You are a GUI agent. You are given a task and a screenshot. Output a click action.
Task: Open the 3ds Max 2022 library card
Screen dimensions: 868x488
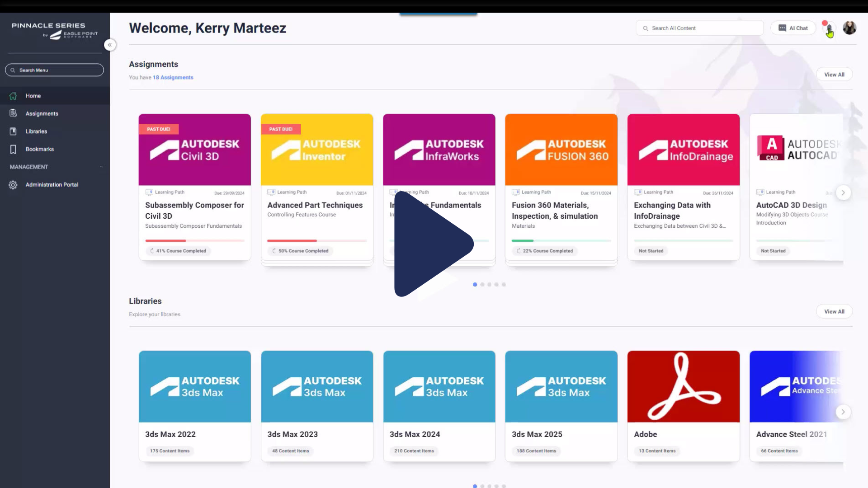pyautogui.click(x=195, y=406)
